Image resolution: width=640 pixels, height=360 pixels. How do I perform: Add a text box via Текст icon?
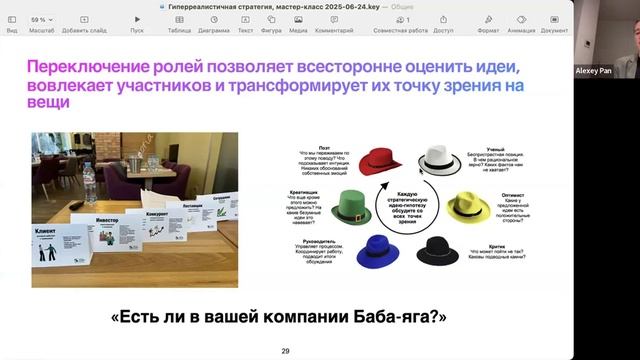(245, 20)
